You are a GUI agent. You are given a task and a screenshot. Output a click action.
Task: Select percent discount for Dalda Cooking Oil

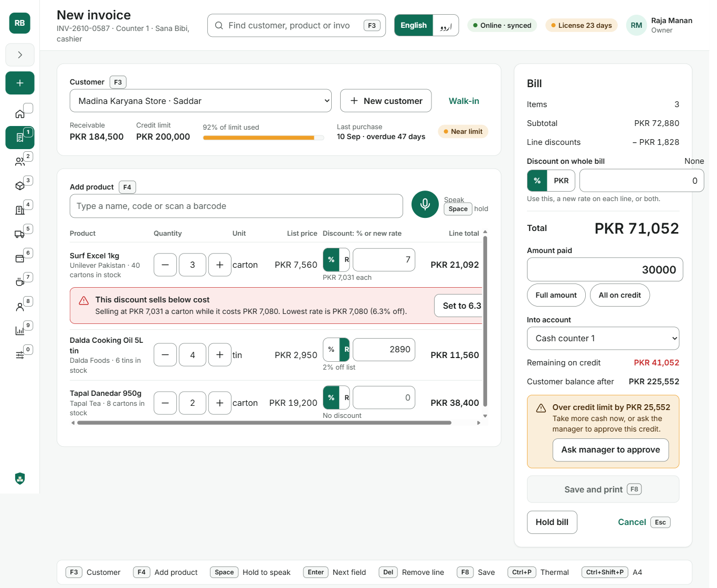tap(331, 350)
